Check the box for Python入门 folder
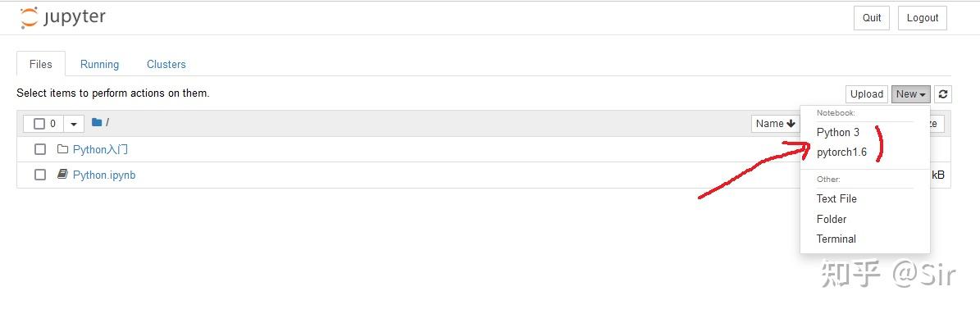Image resolution: width=980 pixels, height=314 pixels. click(40, 149)
